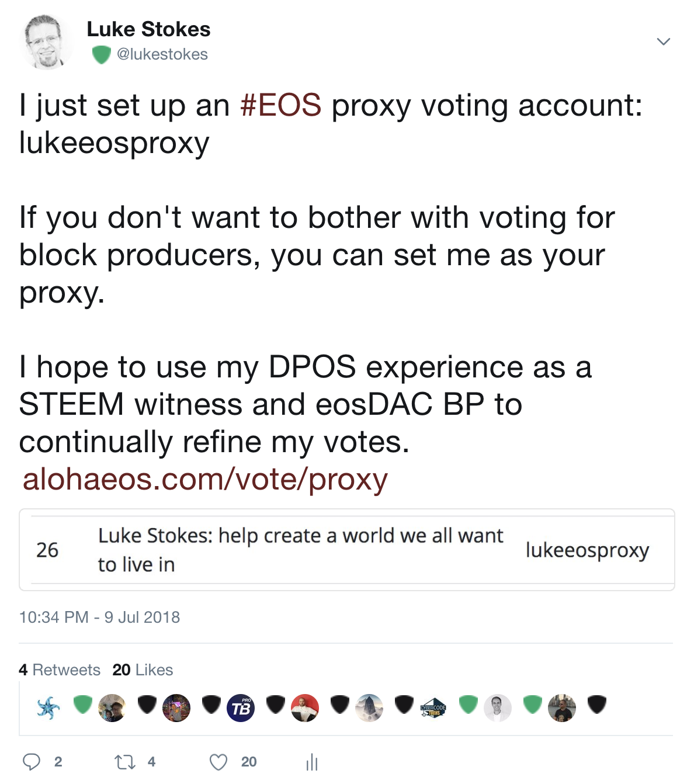Image resolution: width=694 pixels, height=784 pixels.
Task: Open the lukeeosproxy preview card image
Action: 347,550
